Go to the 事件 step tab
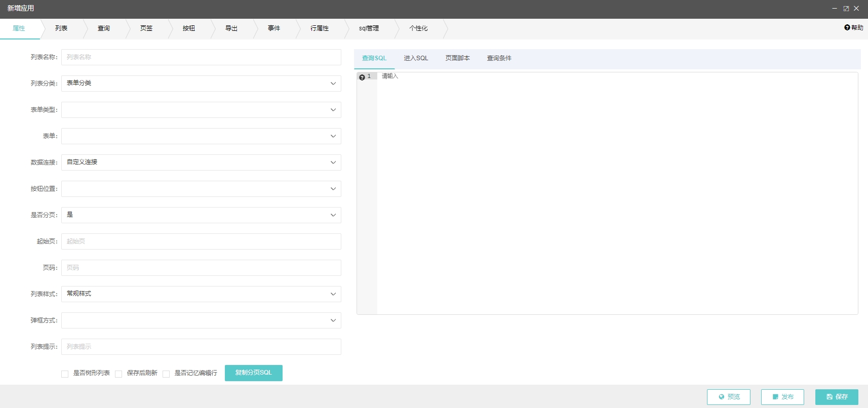The image size is (868, 408). (274, 28)
